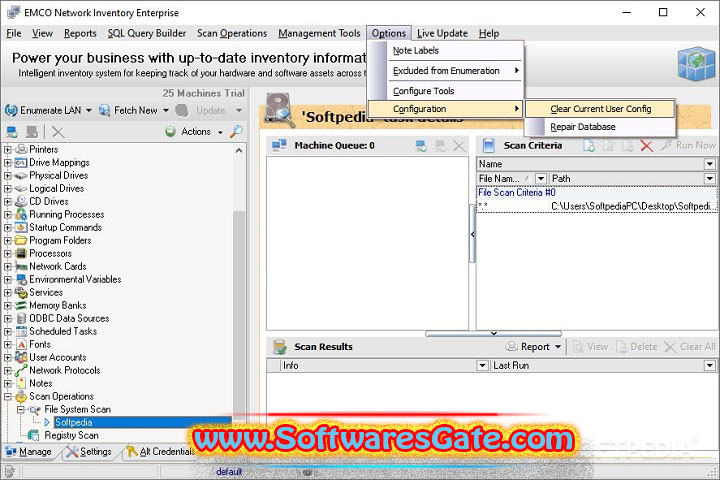The height and width of the screenshot is (480, 720).
Task: Click new scan criteria icon
Action: 589,146
